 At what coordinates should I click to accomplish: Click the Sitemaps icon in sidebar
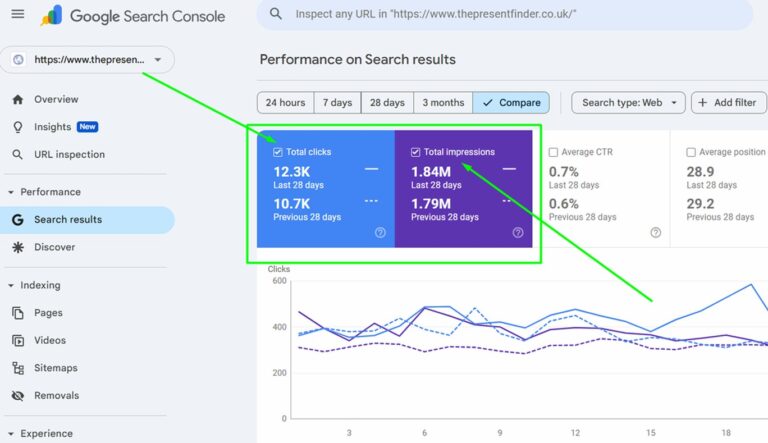[17, 368]
